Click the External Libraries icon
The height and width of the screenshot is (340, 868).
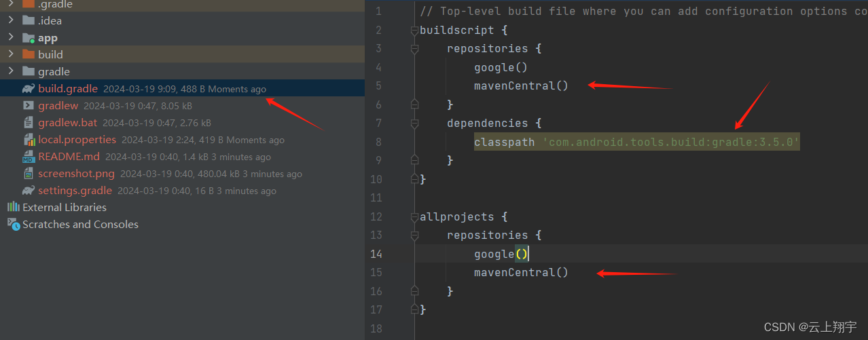tap(13, 207)
